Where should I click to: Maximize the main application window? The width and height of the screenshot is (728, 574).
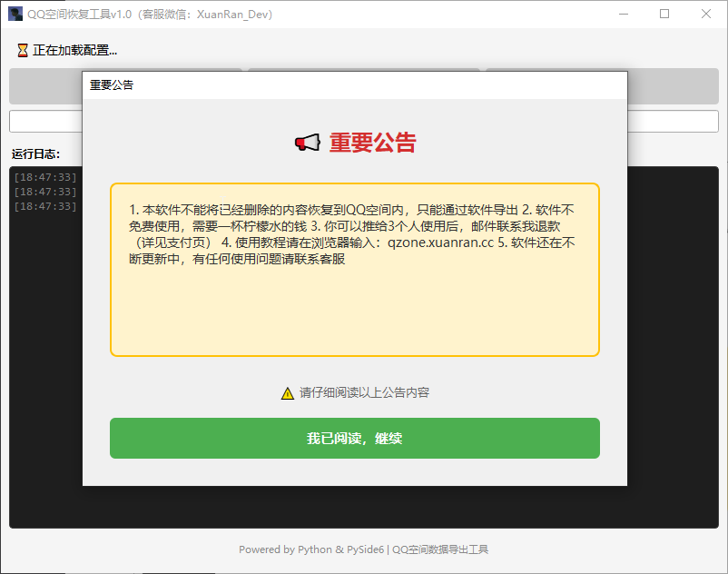664,15
